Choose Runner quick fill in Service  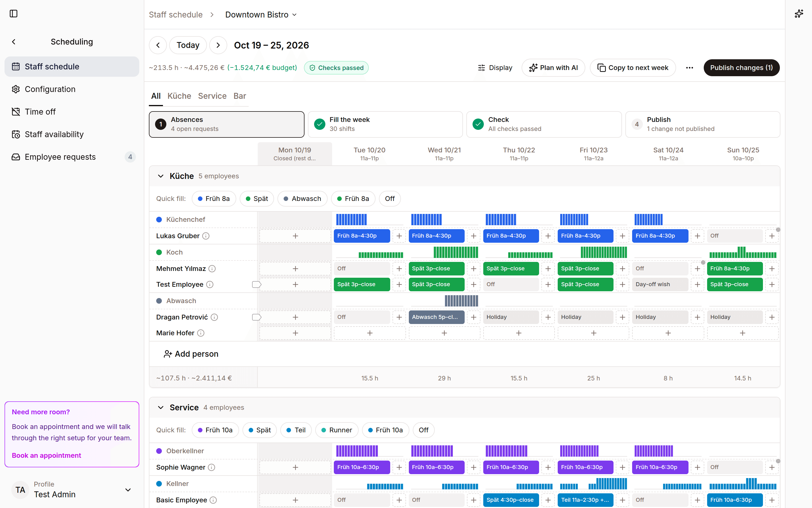pyautogui.click(x=337, y=430)
